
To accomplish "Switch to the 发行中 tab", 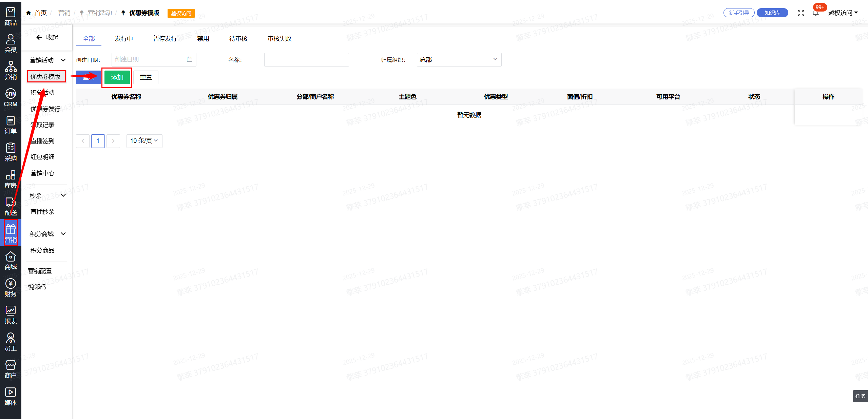I will coord(124,39).
